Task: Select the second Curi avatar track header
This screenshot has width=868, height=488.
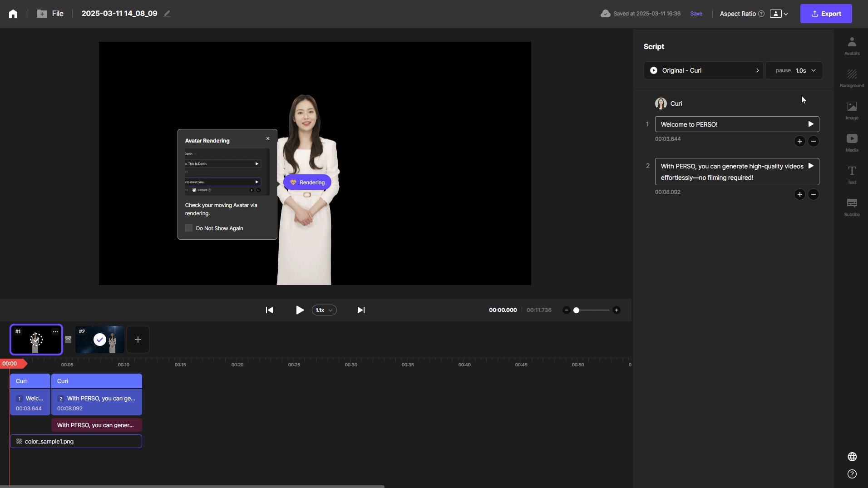Action: point(97,381)
